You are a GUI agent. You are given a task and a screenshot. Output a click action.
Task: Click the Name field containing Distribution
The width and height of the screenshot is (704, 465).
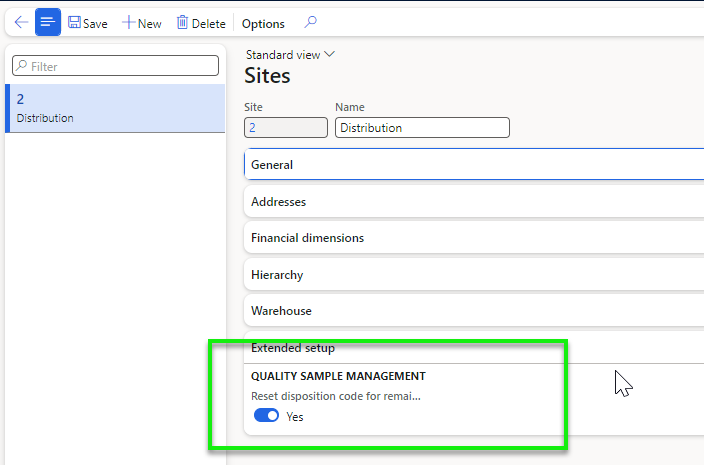422,128
